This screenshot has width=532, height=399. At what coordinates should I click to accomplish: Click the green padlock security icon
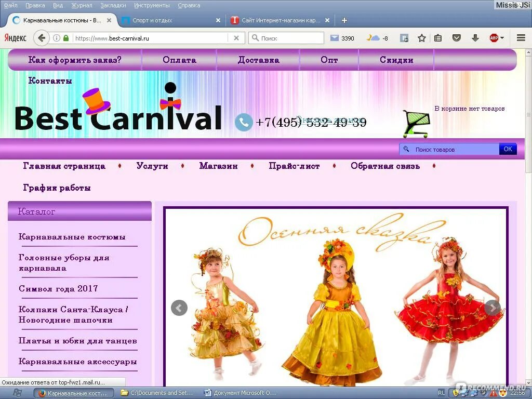[x=66, y=38]
